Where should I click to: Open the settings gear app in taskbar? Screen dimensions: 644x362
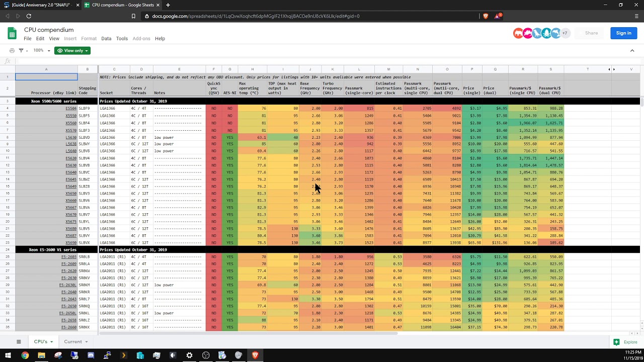click(189, 355)
